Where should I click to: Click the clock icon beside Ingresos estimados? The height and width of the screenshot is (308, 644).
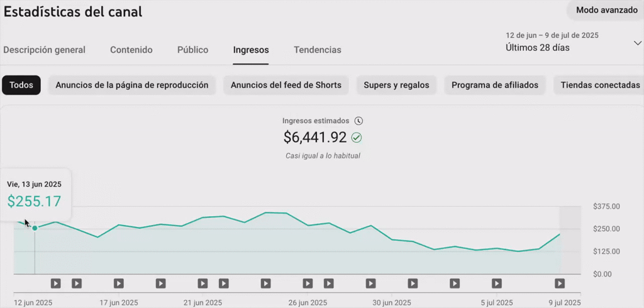[359, 121]
